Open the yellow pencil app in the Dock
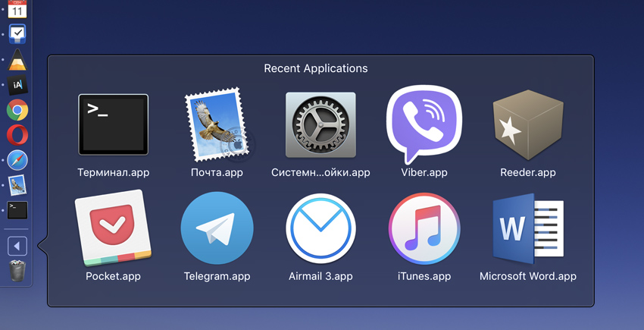This screenshot has width=644, height=330. coord(17,60)
